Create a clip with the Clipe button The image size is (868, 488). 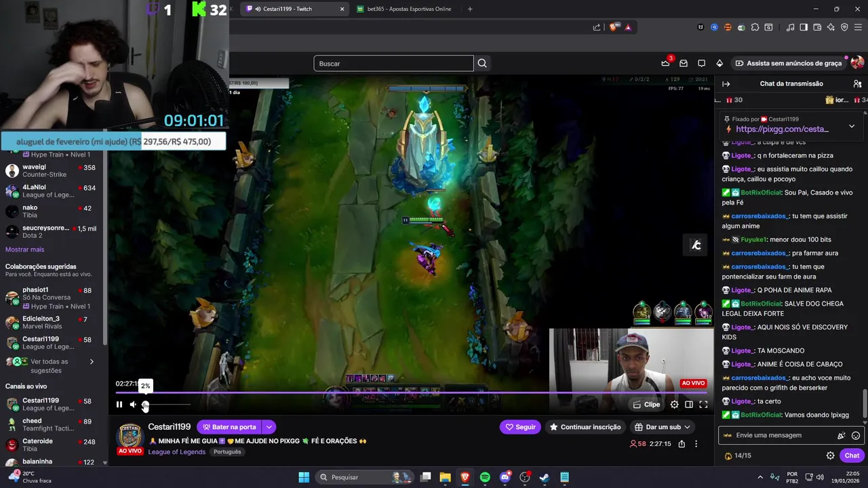(x=646, y=405)
